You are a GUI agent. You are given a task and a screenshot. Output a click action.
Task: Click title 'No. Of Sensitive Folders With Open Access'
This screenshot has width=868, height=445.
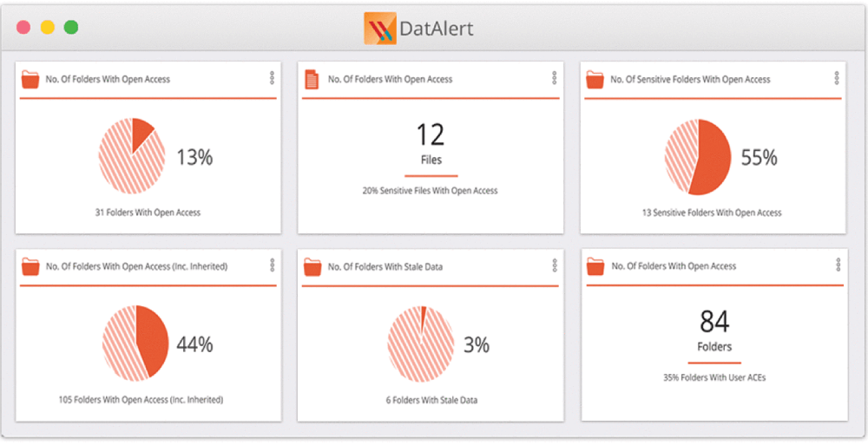coord(690,79)
